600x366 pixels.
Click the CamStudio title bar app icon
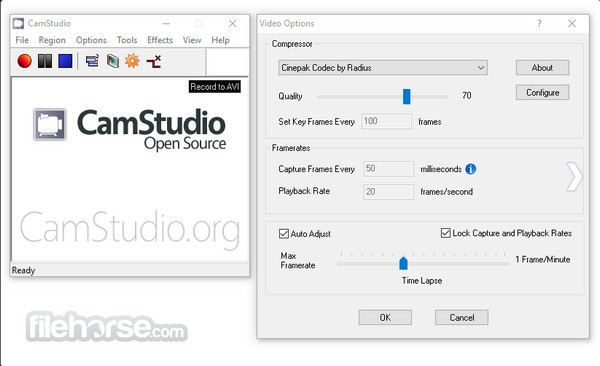click(18, 23)
